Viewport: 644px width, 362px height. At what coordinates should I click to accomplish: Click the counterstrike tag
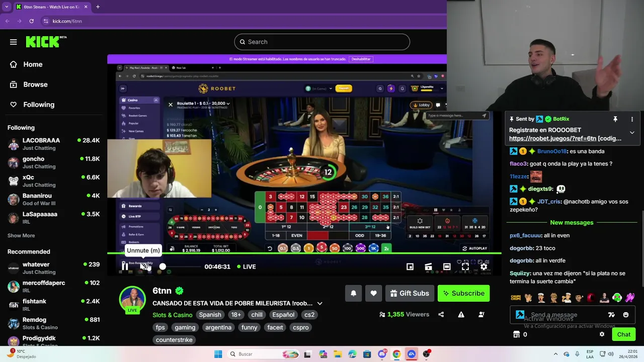(x=174, y=340)
